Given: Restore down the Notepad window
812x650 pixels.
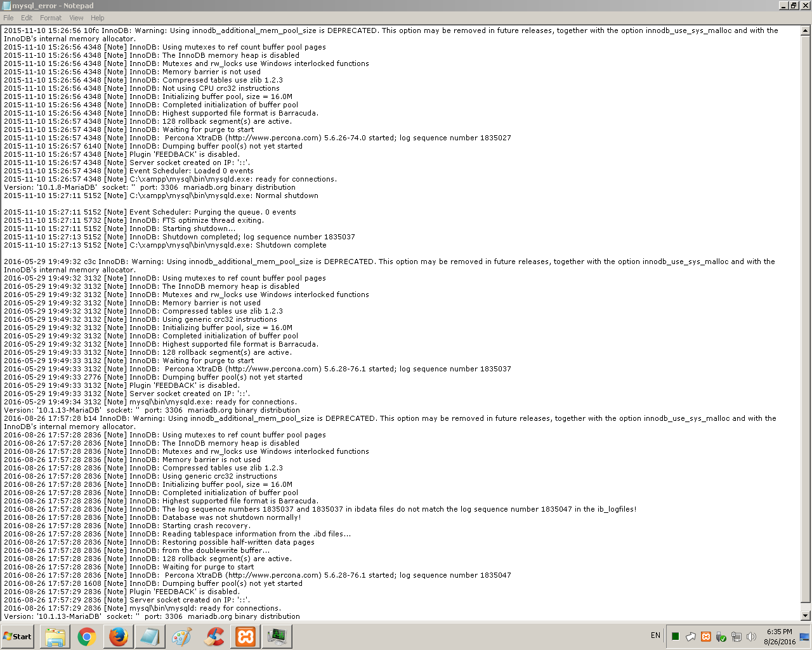Looking at the screenshot, I should pos(794,6).
